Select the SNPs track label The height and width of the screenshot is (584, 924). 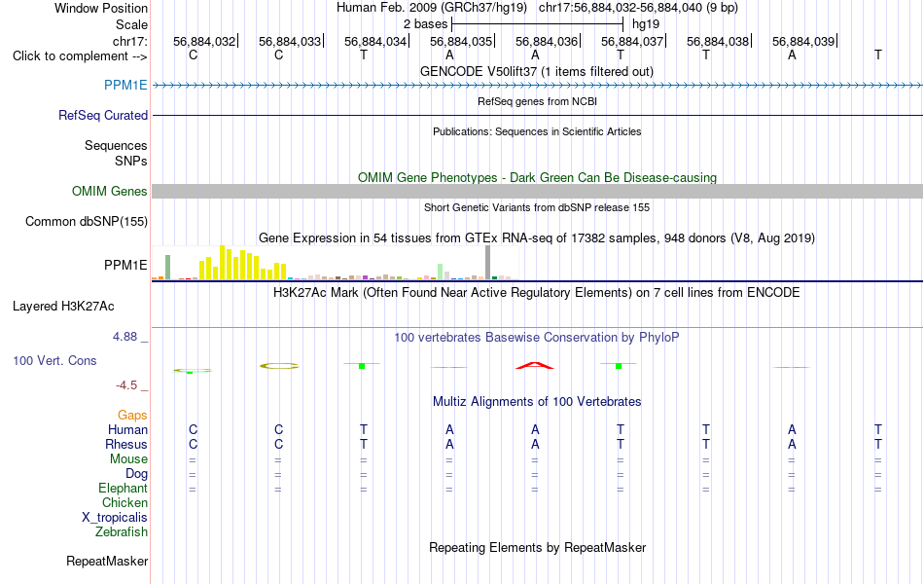coord(131,161)
